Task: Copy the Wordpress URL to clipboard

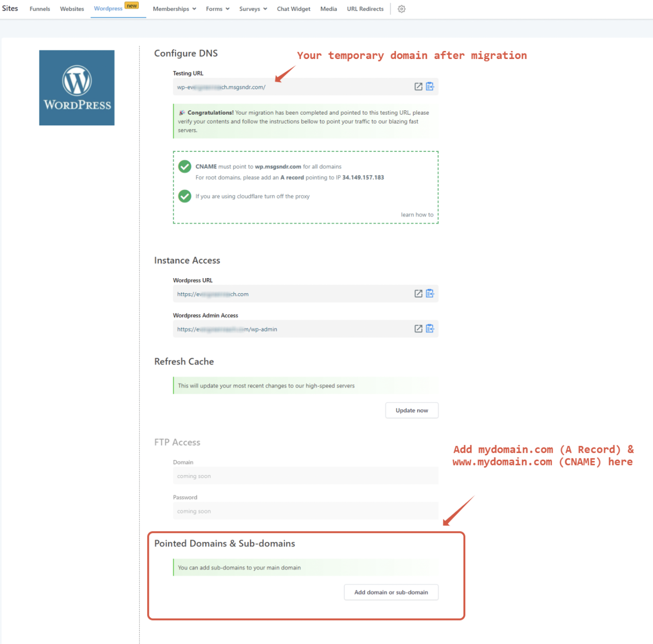Action: pos(430,293)
